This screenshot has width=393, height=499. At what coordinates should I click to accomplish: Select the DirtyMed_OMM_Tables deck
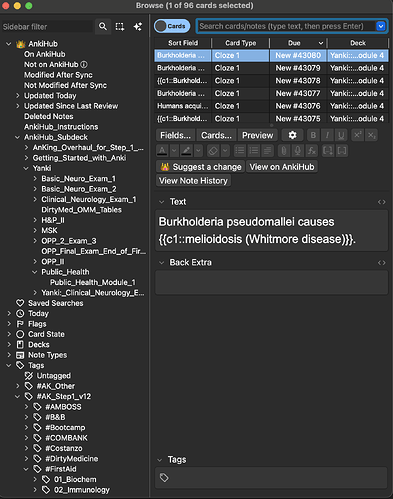click(x=81, y=210)
